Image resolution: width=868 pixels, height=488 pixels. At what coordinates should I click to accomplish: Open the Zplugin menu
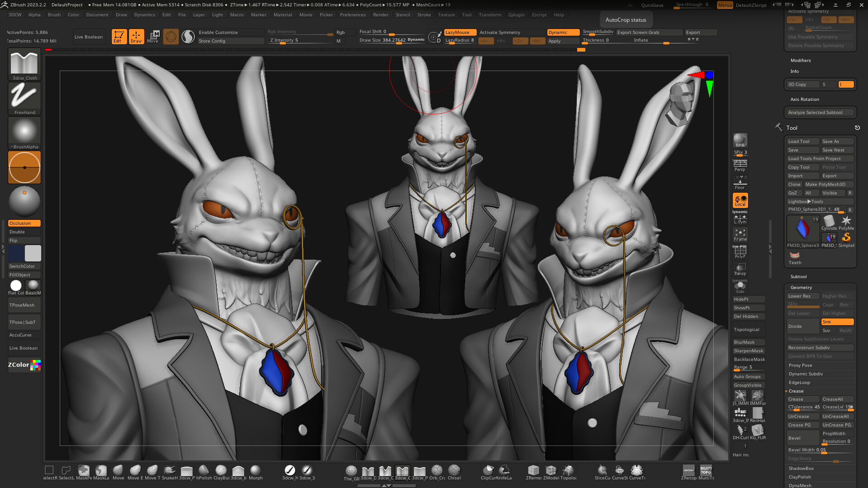pyautogui.click(x=516, y=14)
